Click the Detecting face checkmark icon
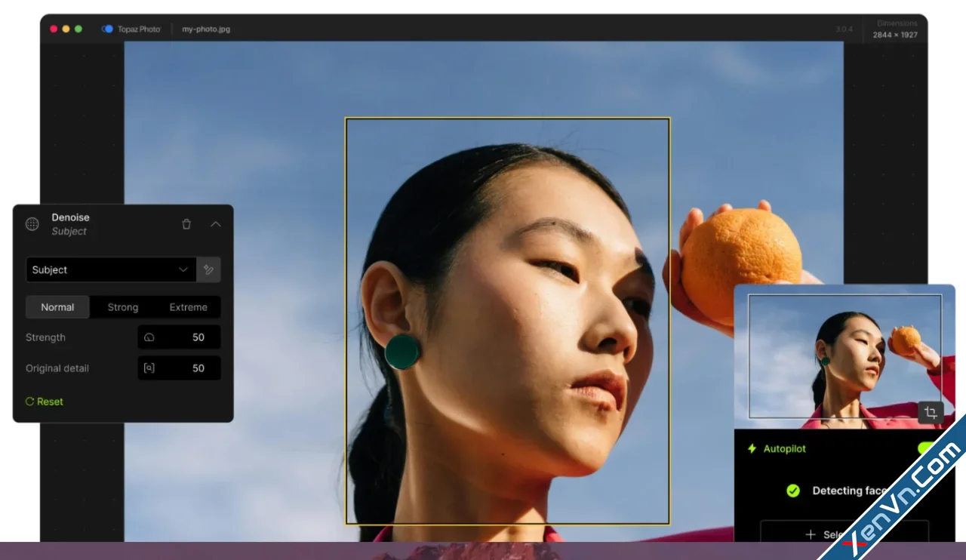Viewport: 966px width, 560px height. [793, 491]
